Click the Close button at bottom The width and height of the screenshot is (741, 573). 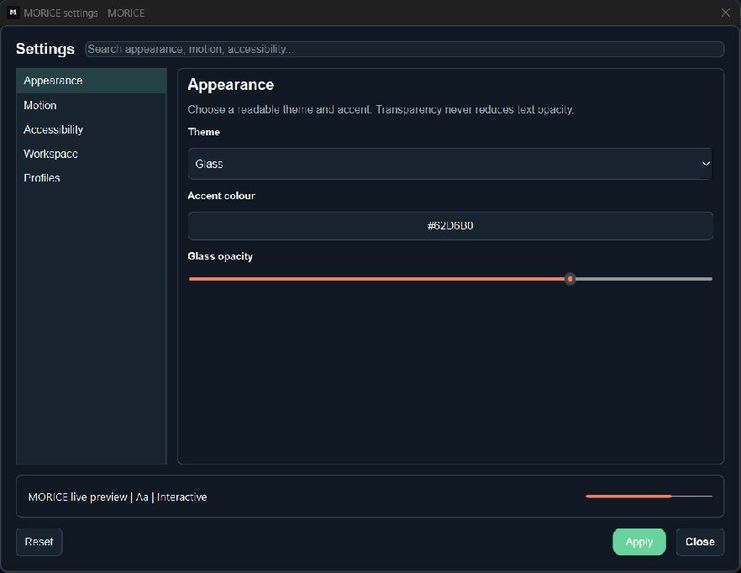(x=700, y=542)
